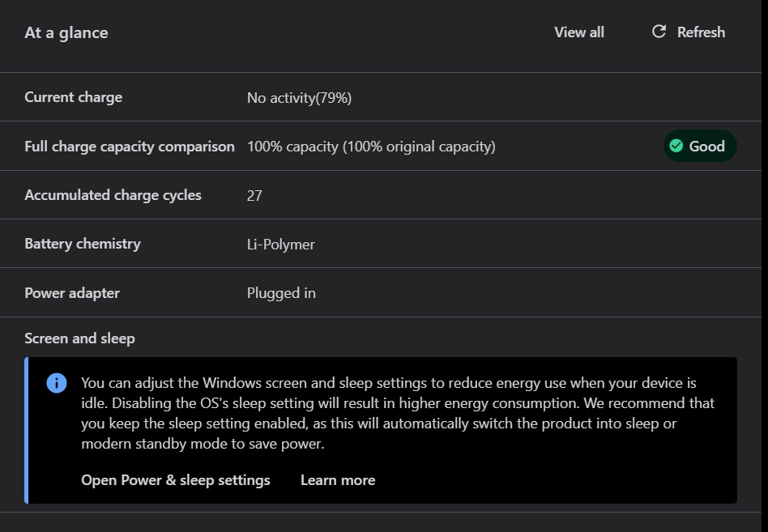Click the 100% capacity value text

tap(371, 147)
